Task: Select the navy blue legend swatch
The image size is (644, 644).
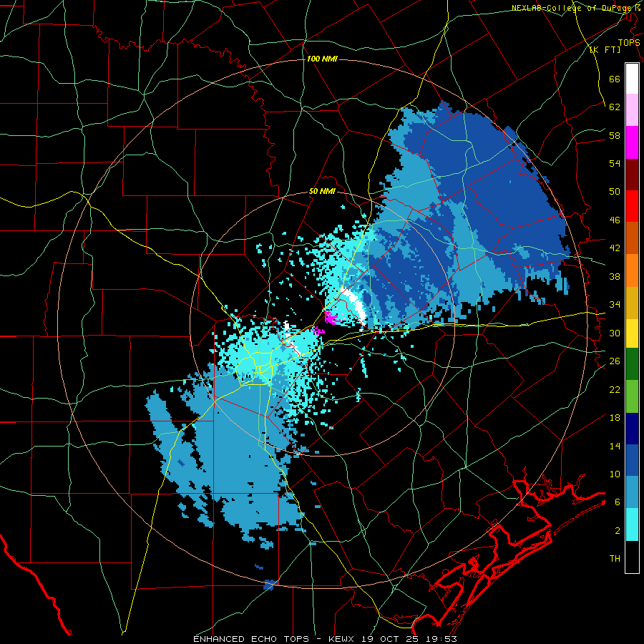Action: point(632,429)
